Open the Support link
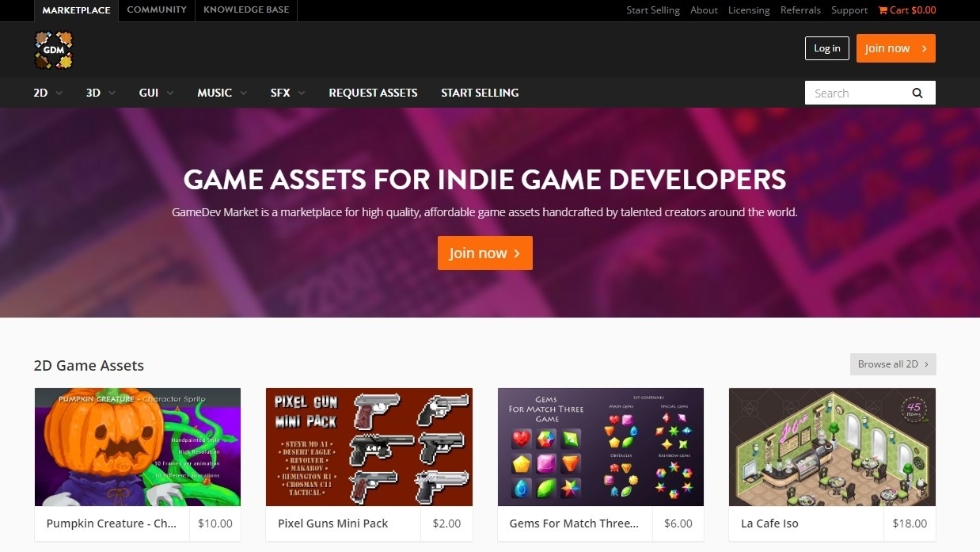The height and width of the screenshot is (552, 980). coord(849,10)
